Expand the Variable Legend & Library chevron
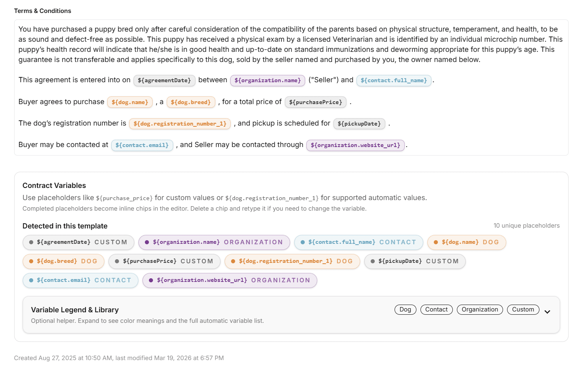 [547, 312]
